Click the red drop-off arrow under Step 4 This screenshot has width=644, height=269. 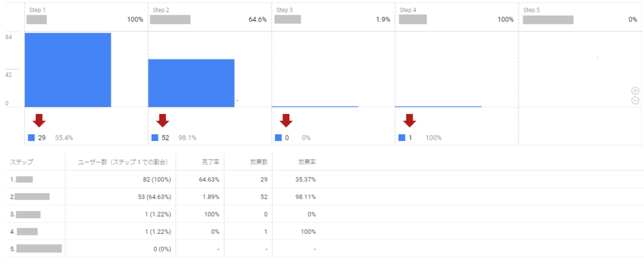tap(409, 120)
